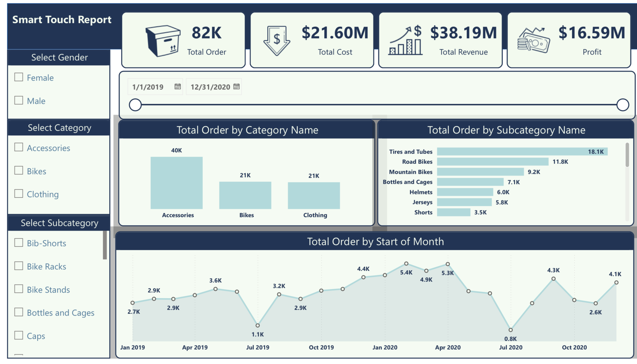Check the Clothing category box
637x364 pixels.
19,193
